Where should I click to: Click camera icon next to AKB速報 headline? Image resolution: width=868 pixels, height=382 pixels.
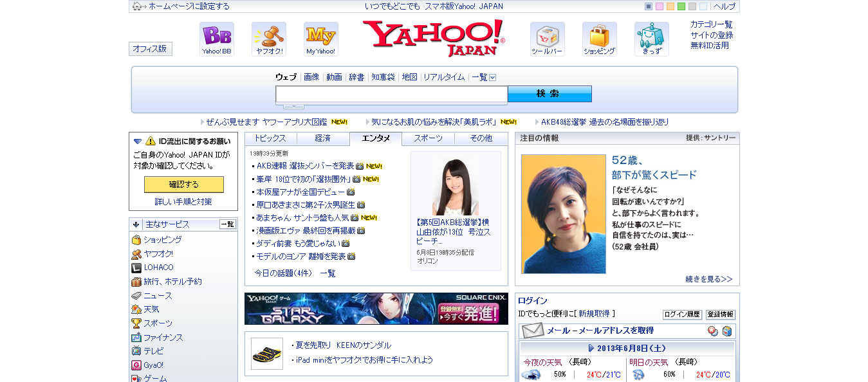click(x=360, y=166)
